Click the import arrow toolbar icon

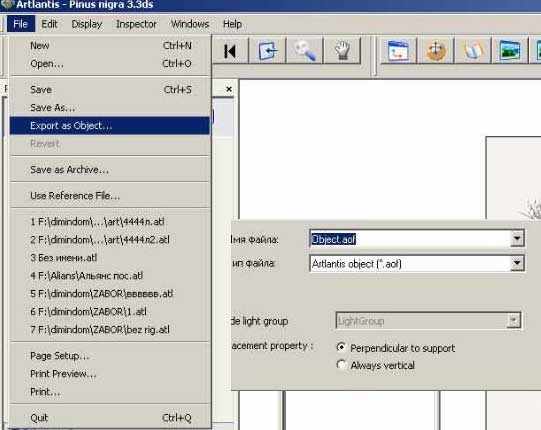267,51
